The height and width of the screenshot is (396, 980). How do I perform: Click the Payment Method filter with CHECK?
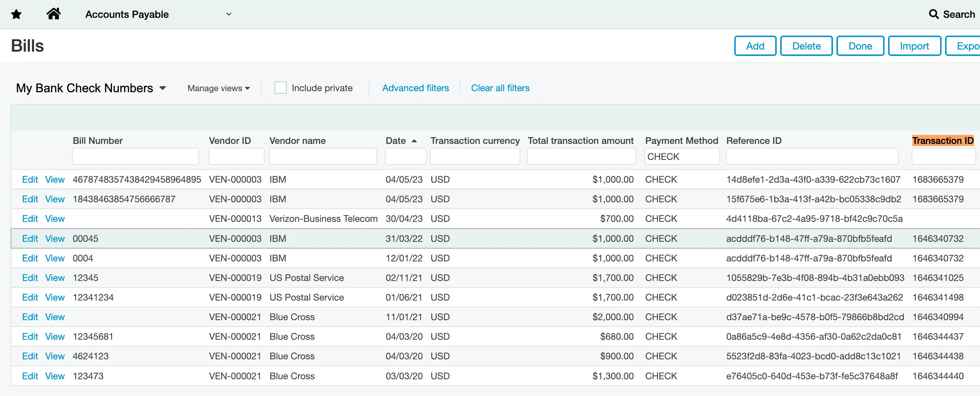pyautogui.click(x=682, y=156)
